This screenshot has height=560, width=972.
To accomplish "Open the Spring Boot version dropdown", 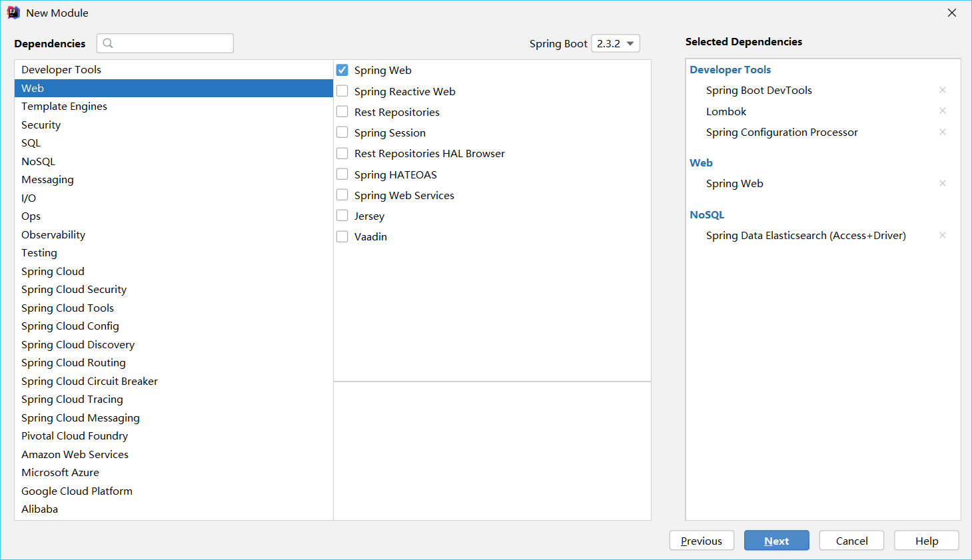I will click(x=616, y=43).
